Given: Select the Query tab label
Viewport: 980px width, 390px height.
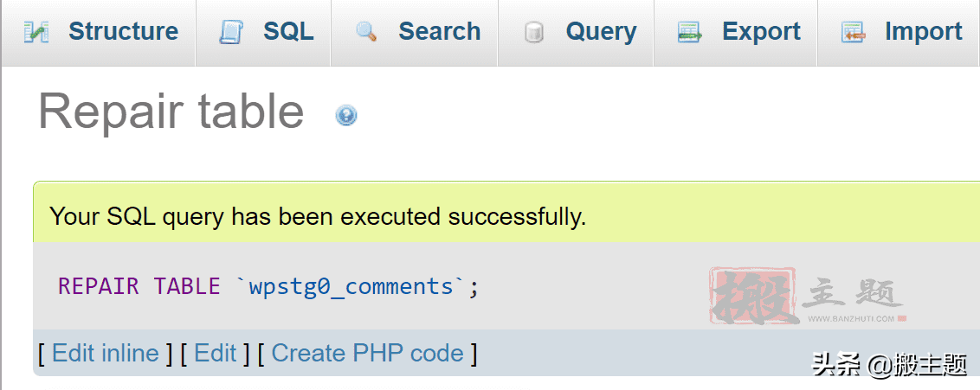Looking at the screenshot, I should (x=601, y=32).
